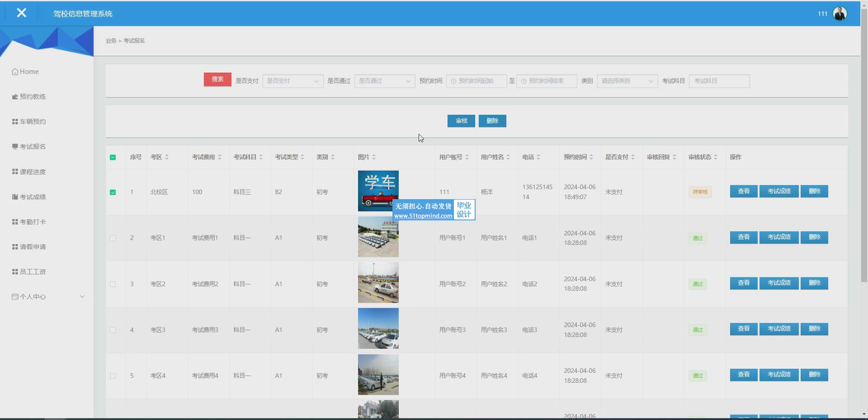Check the row 5 checkbox
This screenshot has height=420, width=868.
(113, 376)
